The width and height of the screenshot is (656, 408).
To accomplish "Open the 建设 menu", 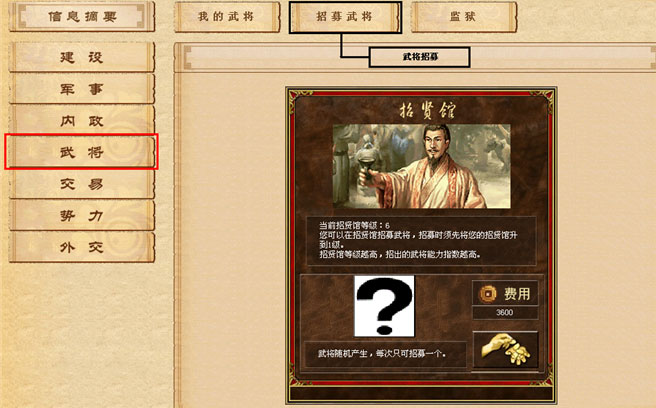I will click(x=82, y=57).
